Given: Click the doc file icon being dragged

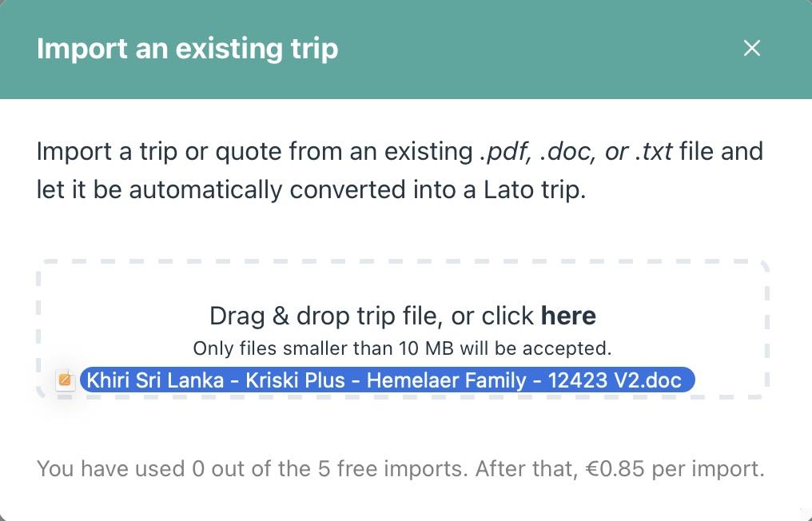Looking at the screenshot, I should 66,380.
